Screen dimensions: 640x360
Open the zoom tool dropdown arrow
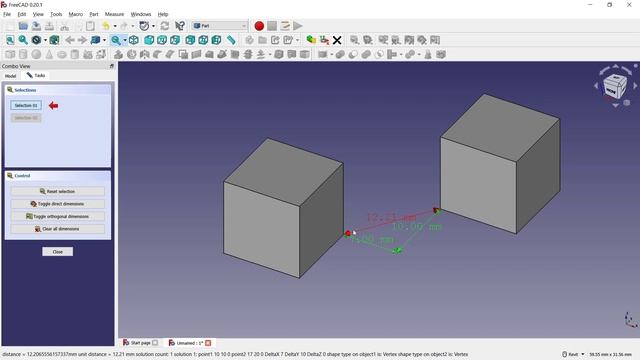125,40
